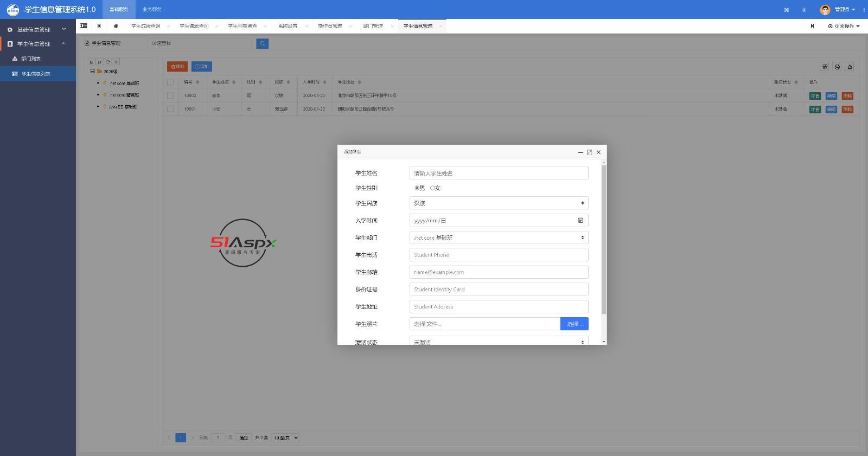Tick the select-all checkbox in the table header
This screenshot has width=868, height=456.
(170, 82)
